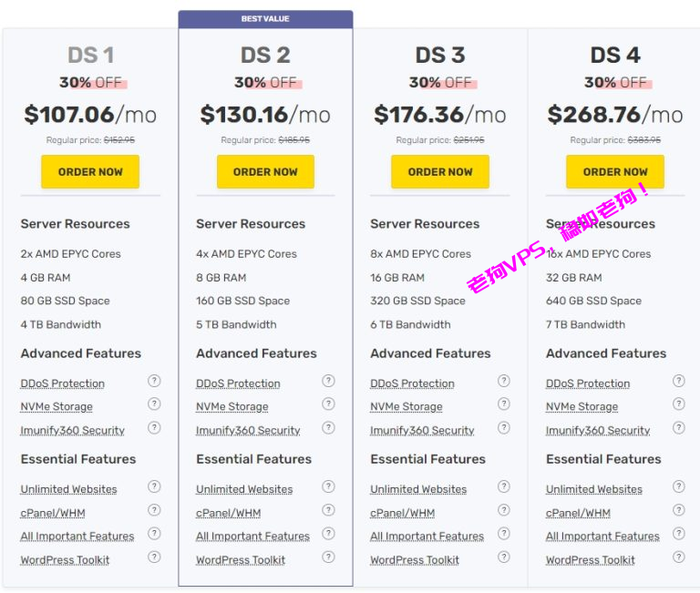Open DS 1 All Important Features link

77,537
